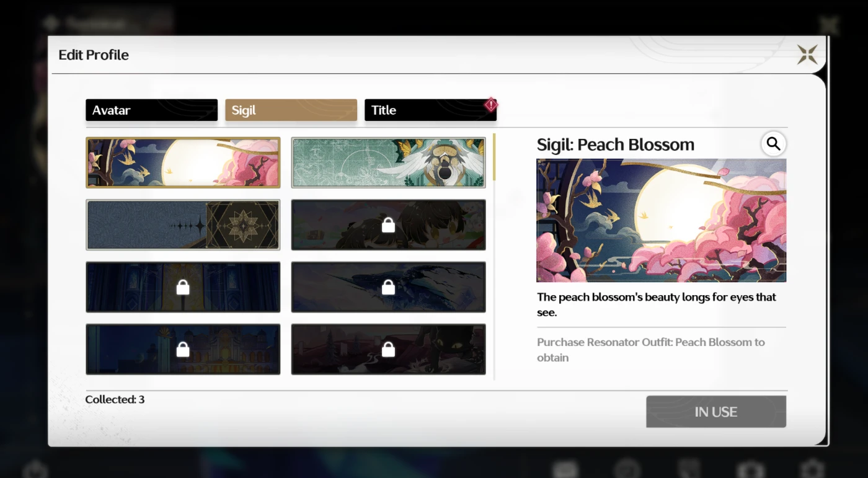Viewport: 868px width, 478px height.
Task: Click the large Peach Blossom preview image
Action: [x=662, y=220]
